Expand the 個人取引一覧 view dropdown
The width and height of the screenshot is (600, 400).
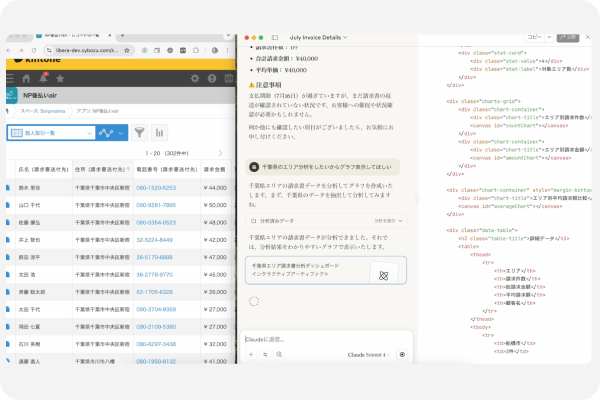click(87, 132)
